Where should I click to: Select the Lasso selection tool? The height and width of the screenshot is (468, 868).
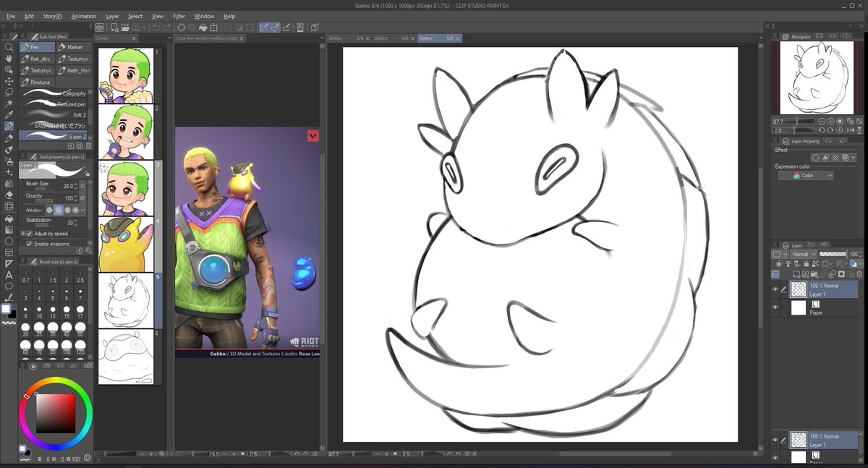9,93
